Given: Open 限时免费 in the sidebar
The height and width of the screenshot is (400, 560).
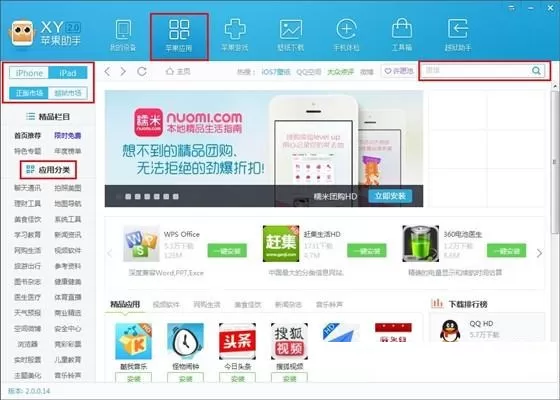Looking at the screenshot, I should pos(68,135).
